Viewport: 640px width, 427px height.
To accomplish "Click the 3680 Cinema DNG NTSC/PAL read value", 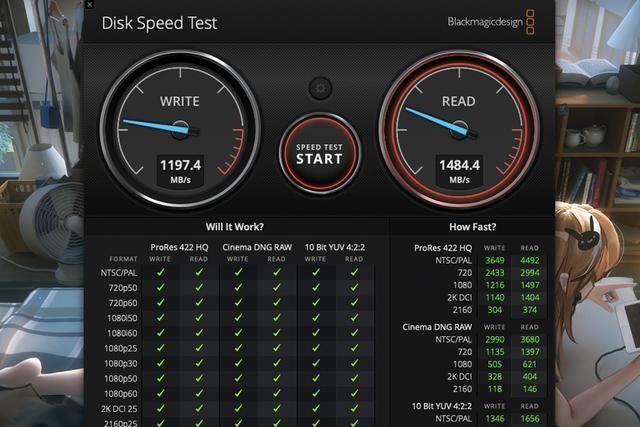I will [x=529, y=342].
